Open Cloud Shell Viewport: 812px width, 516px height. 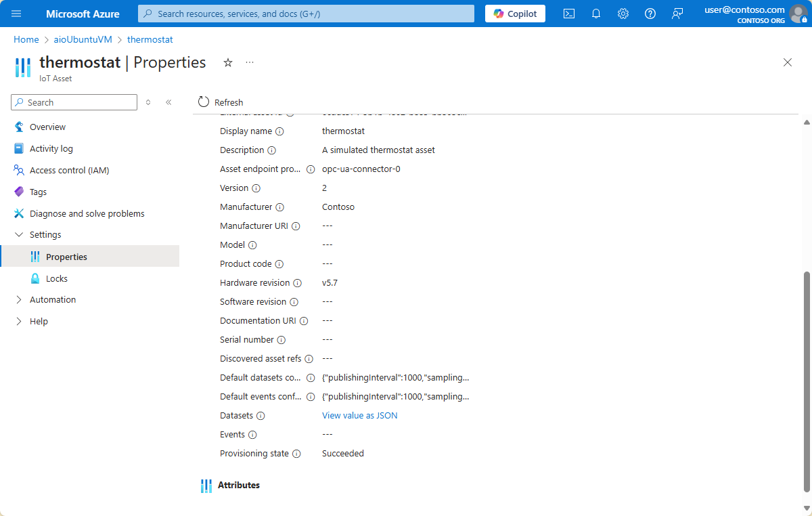(569, 14)
